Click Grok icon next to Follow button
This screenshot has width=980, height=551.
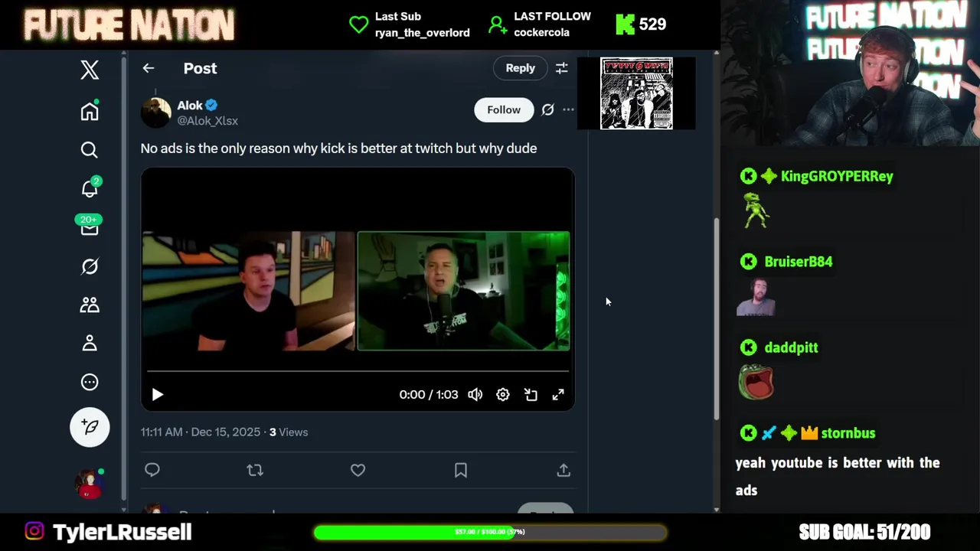click(547, 109)
